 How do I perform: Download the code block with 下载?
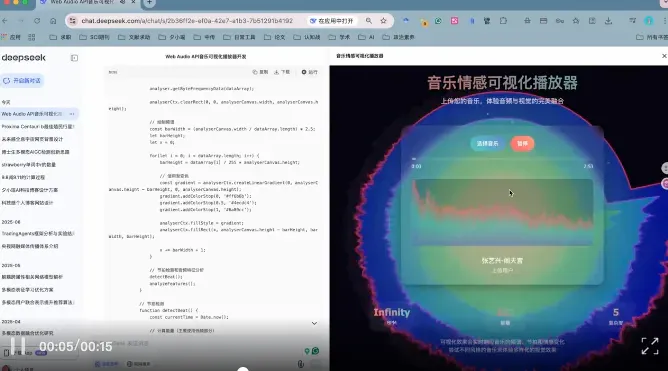[x=282, y=72]
